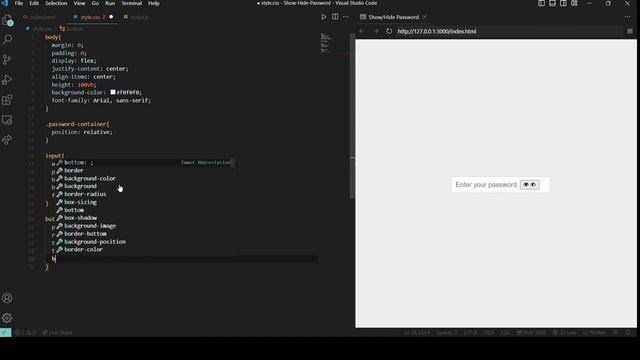Click the Run play icon in editor toolbar

pyautogui.click(x=324, y=17)
